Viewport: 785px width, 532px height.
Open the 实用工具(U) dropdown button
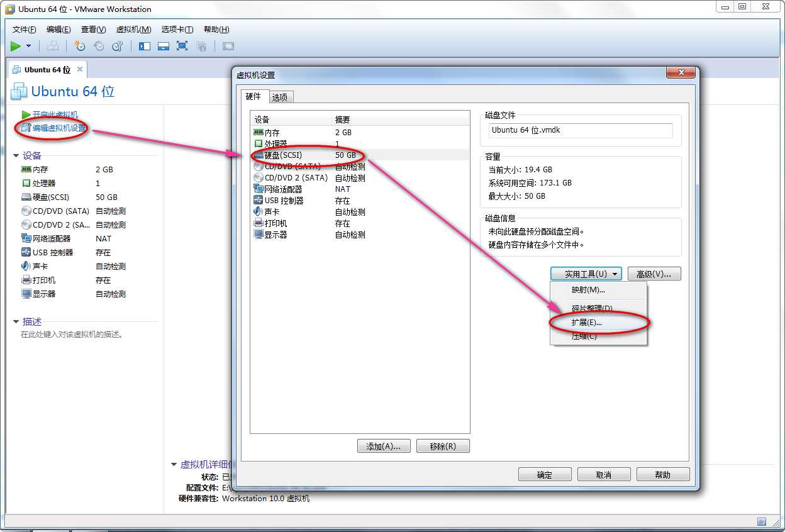pyautogui.click(x=586, y=274)
